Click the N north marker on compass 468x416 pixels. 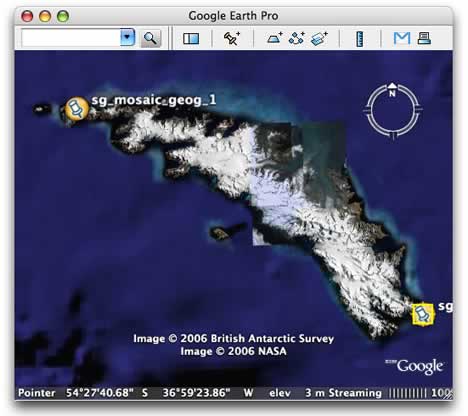pos(392,94)
